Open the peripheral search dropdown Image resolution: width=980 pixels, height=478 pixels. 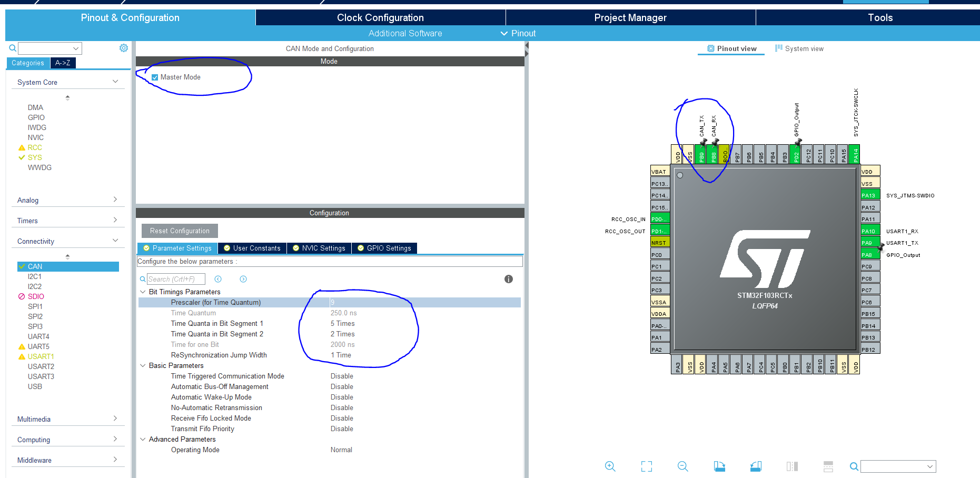click(76, 48)
